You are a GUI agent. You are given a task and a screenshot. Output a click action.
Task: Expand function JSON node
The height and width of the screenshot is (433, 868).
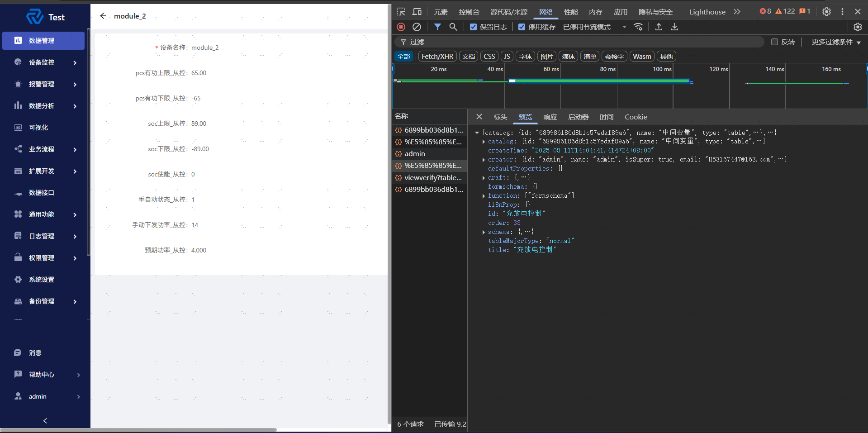pos(484,196)
